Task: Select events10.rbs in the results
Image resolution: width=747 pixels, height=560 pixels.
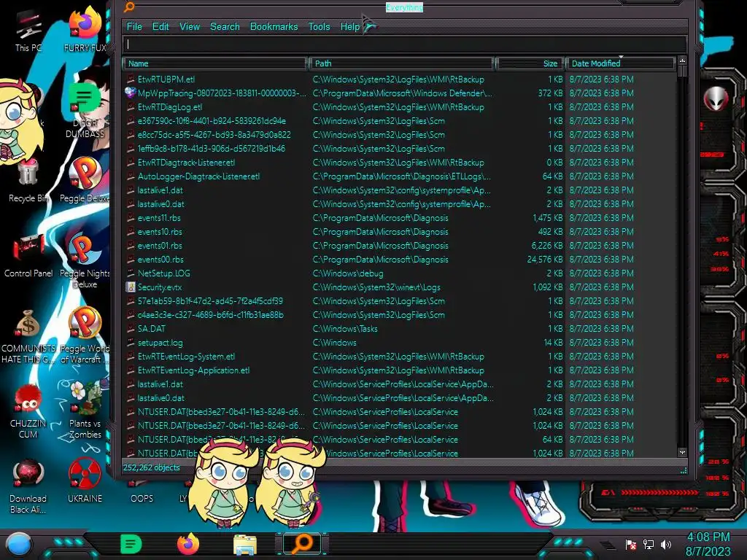Action: [x=160, y=232]
